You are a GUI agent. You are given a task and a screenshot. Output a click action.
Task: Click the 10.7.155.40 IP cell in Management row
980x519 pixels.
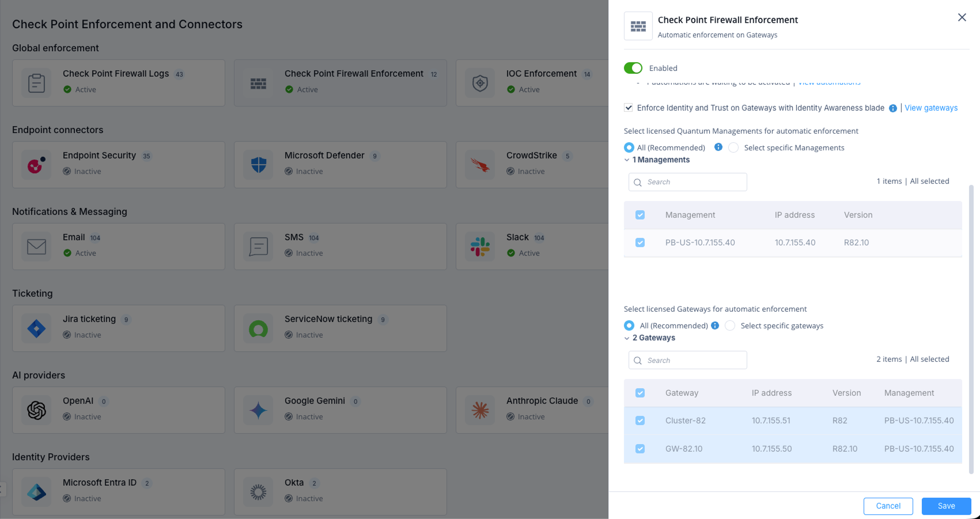[795, 242]
